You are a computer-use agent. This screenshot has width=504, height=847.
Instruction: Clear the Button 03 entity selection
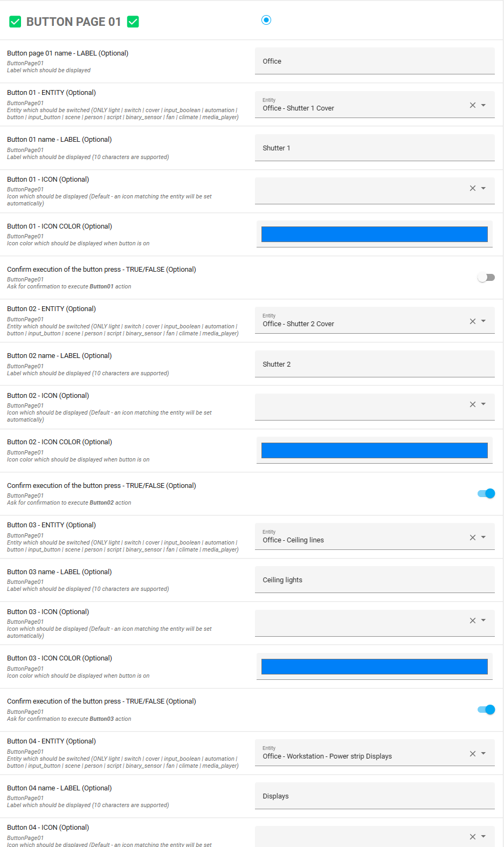point(473,538)
